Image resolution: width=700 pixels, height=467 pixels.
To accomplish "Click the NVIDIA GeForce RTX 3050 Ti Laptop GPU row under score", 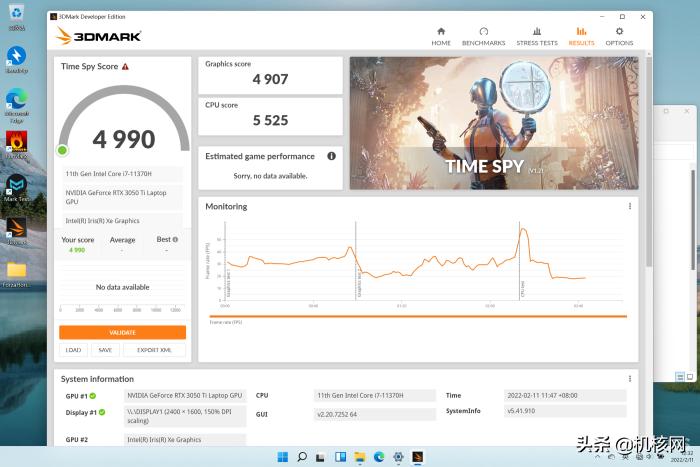I will click(x=122, y=197).
